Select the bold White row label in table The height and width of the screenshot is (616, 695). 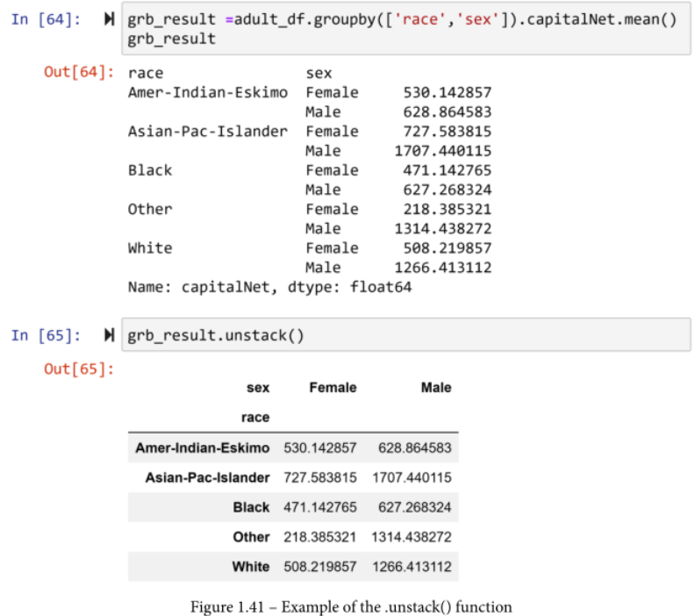click(x=250, y=567)
